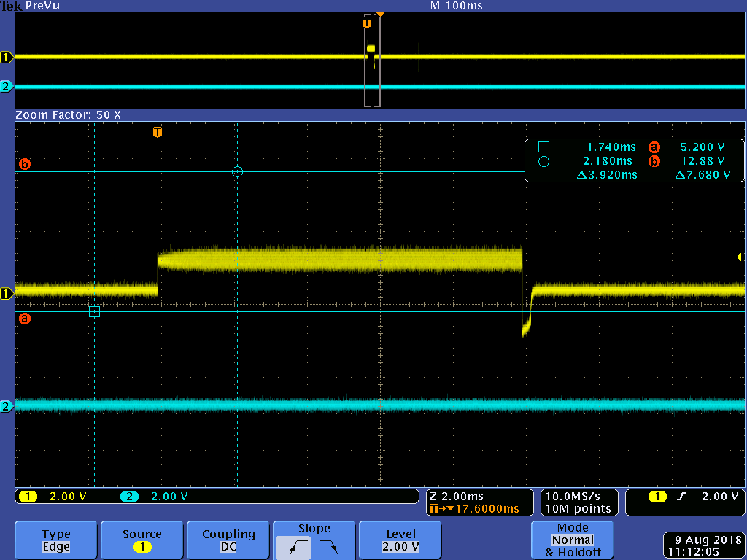
Task: Toggle the square cursor indicator in the measurement box
Action: tap(543, 147)
